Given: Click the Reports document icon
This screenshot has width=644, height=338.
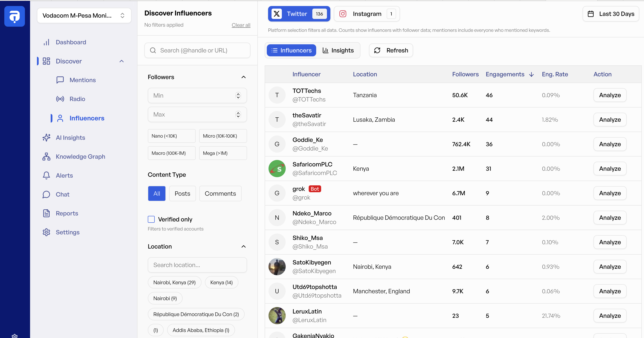Looking at the screenshot, I should [46, 213].
